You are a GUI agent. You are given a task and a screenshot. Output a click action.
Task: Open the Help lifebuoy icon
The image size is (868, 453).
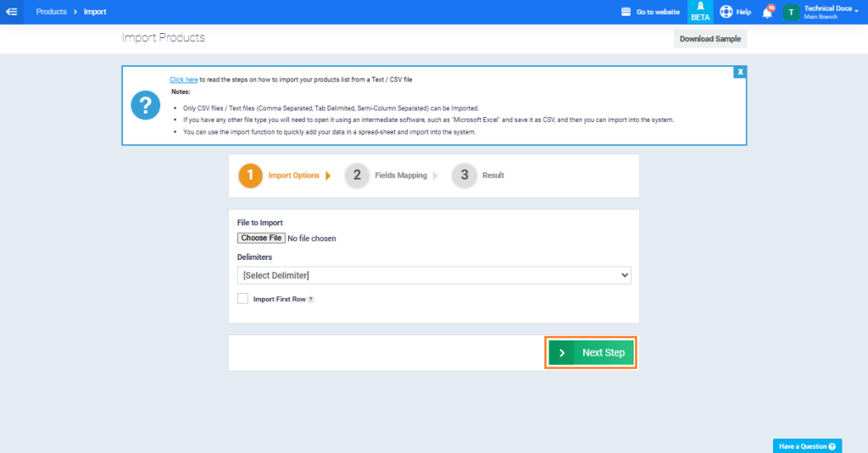pyautogui.click(x=726, y=12)
